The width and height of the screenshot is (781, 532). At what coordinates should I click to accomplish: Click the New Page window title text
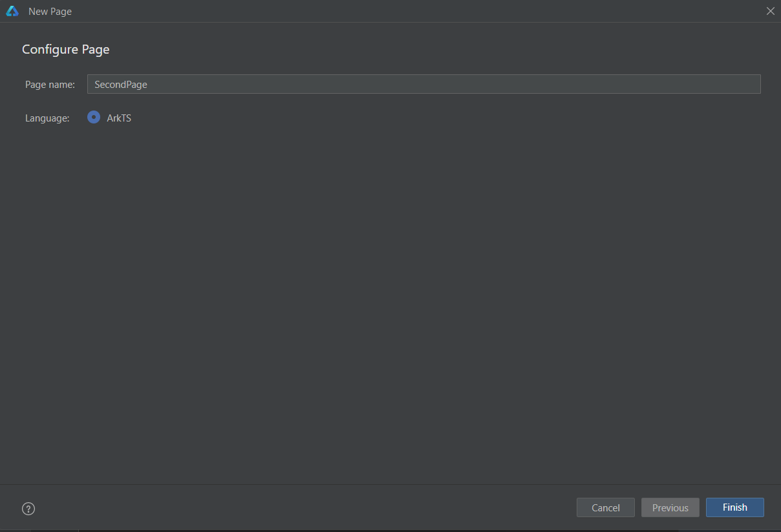coord(50,12)
